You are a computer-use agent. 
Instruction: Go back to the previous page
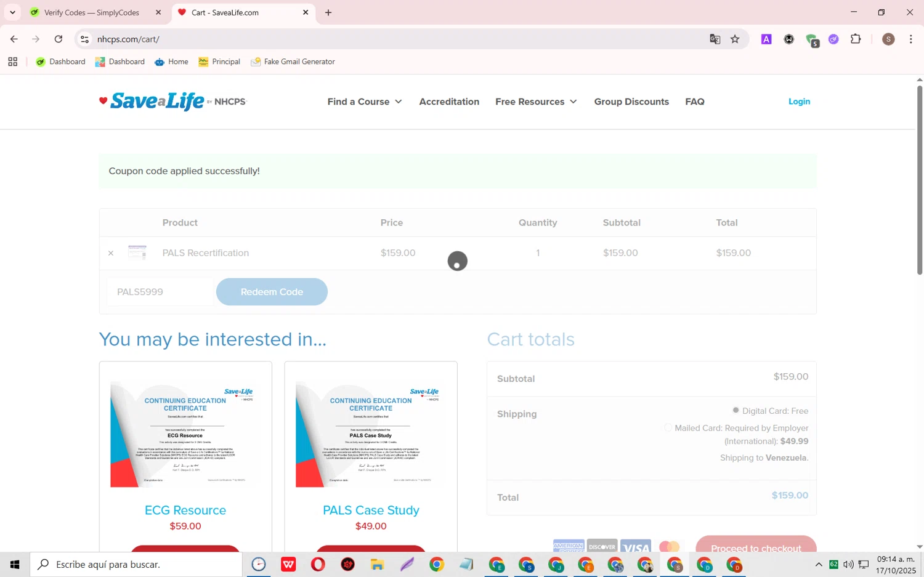click(14, 39)
